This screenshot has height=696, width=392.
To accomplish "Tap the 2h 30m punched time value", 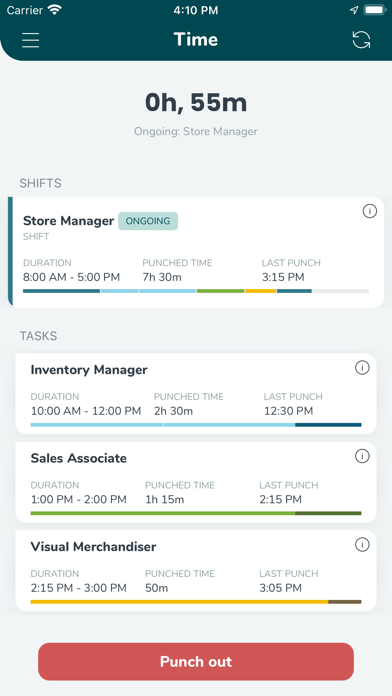I will click(174, 411).
